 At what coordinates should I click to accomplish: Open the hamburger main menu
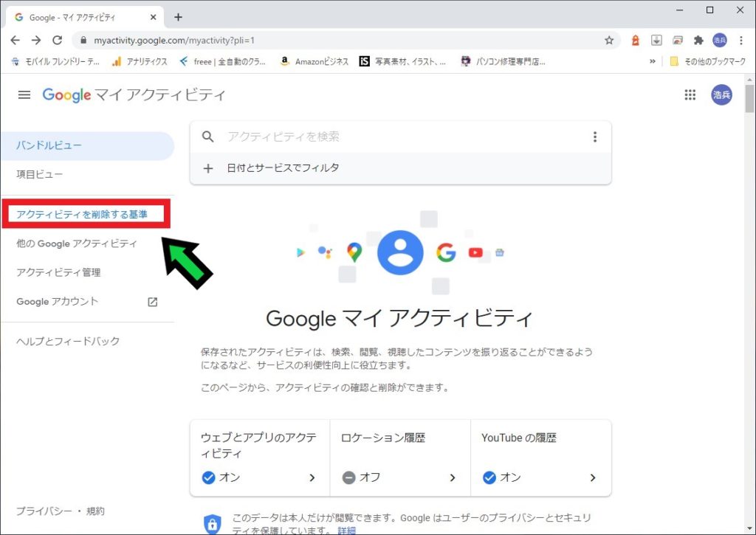(x=24, y=94)
